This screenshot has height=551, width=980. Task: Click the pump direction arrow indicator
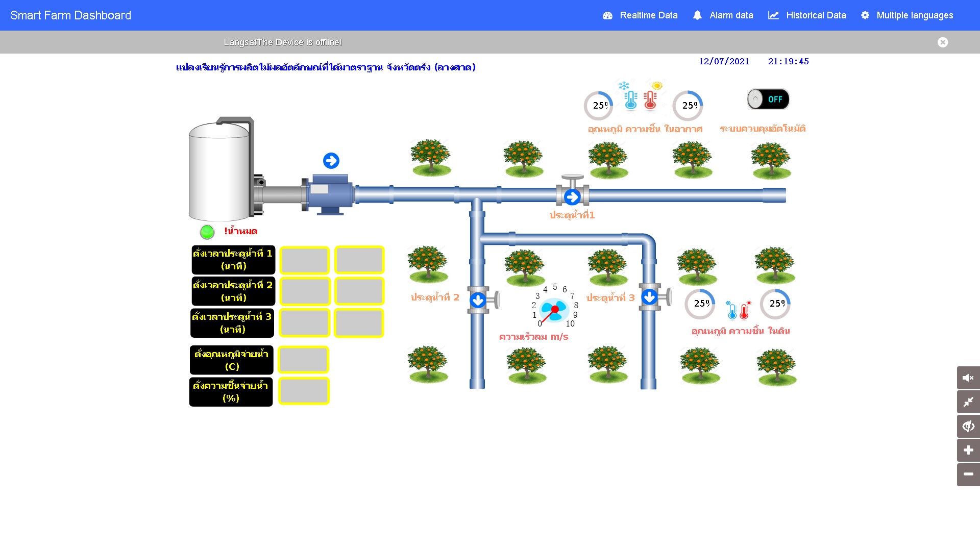point(331,161)
